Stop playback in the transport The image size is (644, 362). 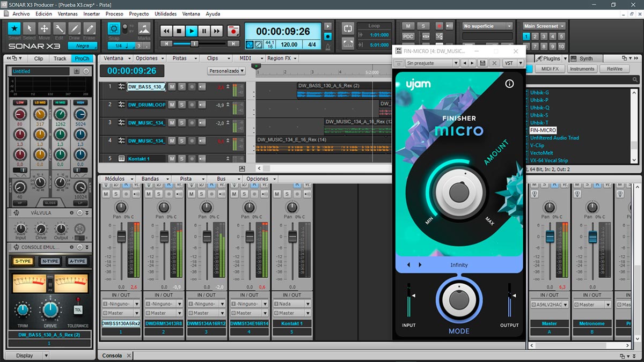[179, 32]
